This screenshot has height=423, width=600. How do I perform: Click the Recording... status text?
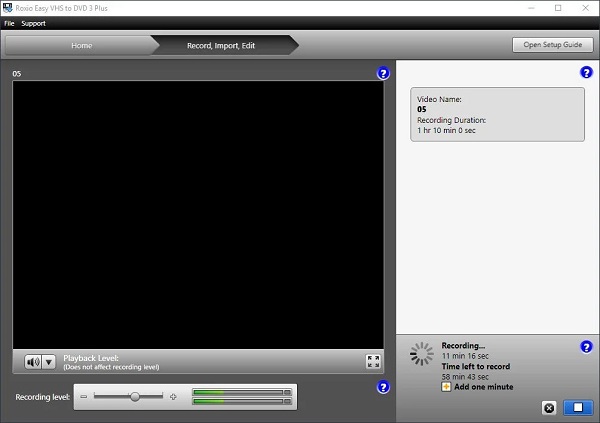[x=463, y=346]
